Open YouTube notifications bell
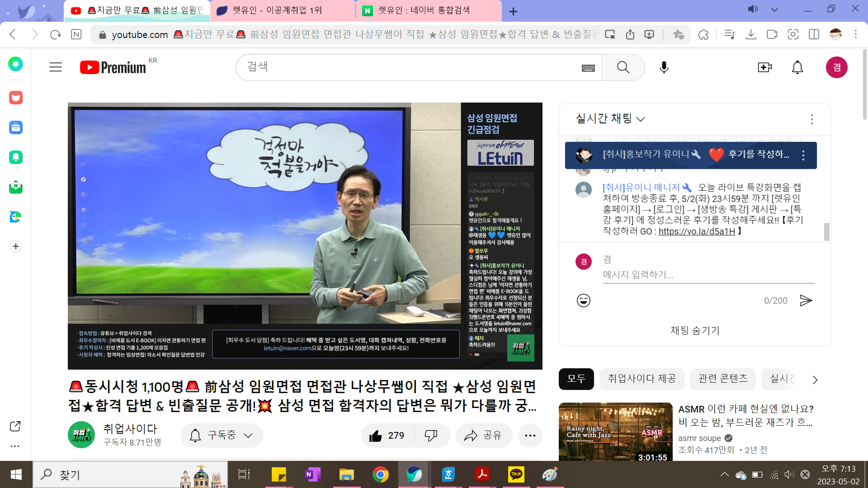Screen dimensions: 868x488 click(797, 67)
